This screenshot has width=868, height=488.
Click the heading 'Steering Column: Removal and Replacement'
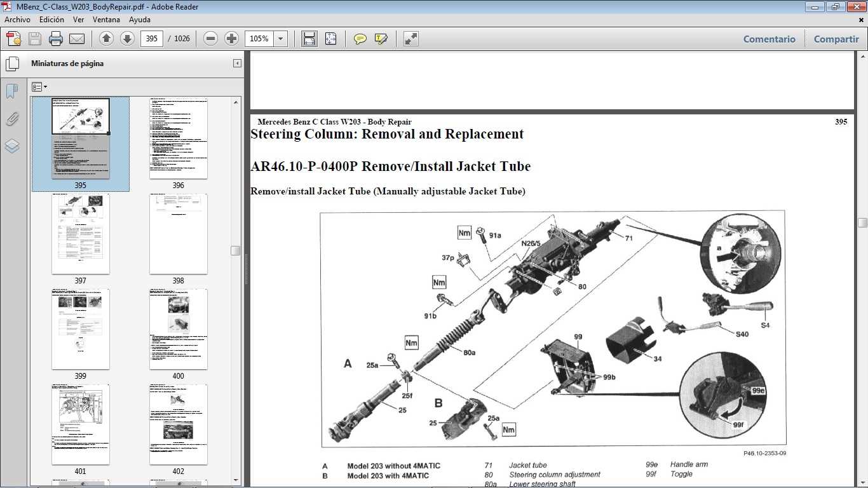coord(387,134)
